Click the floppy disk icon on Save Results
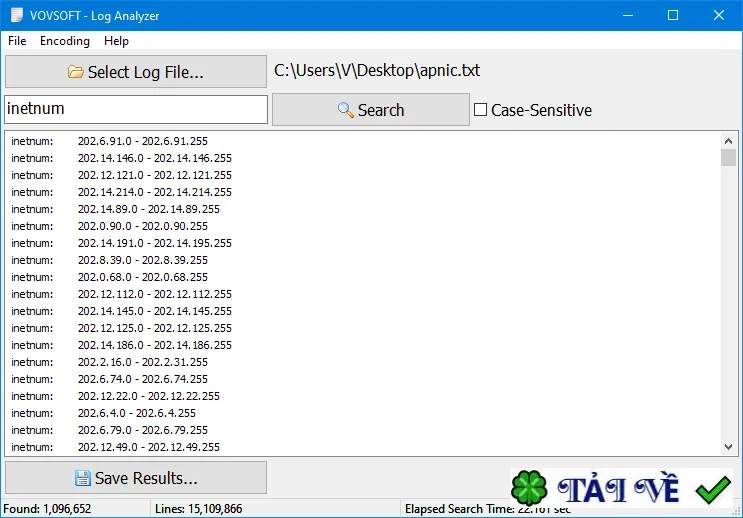The image size is (743, 518). [82, 478]
